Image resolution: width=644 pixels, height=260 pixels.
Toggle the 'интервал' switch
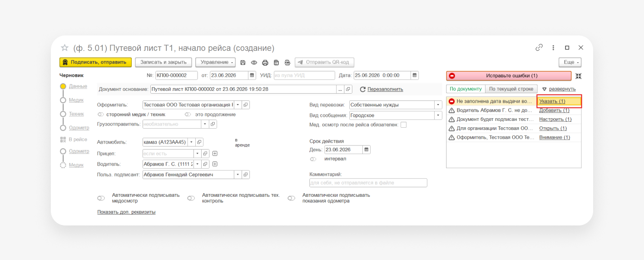coord(313,159)
